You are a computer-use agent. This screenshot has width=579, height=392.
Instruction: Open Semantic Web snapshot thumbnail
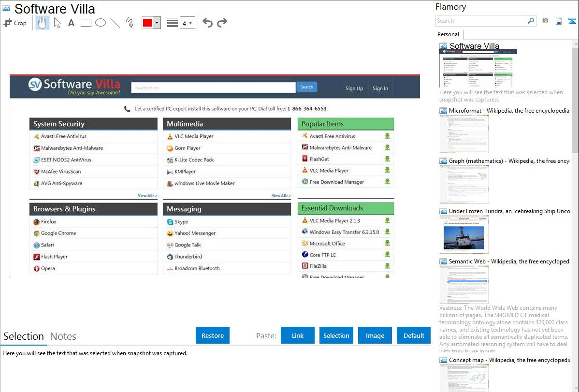tap(464, 285)
